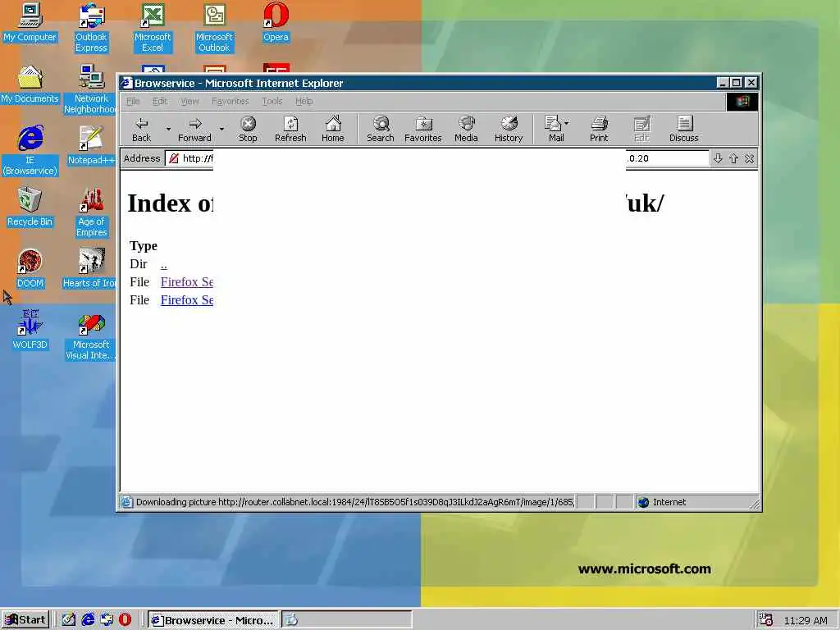Viewport: 840px width, 630px height.
Task: Stop the page from loading
Action: pos(248,130)
